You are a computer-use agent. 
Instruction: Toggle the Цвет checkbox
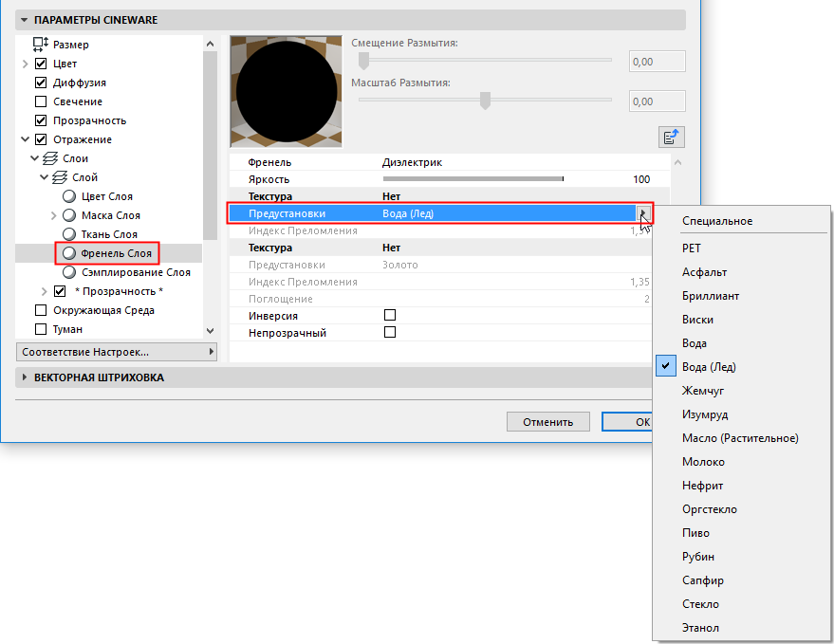pos(41,64)
